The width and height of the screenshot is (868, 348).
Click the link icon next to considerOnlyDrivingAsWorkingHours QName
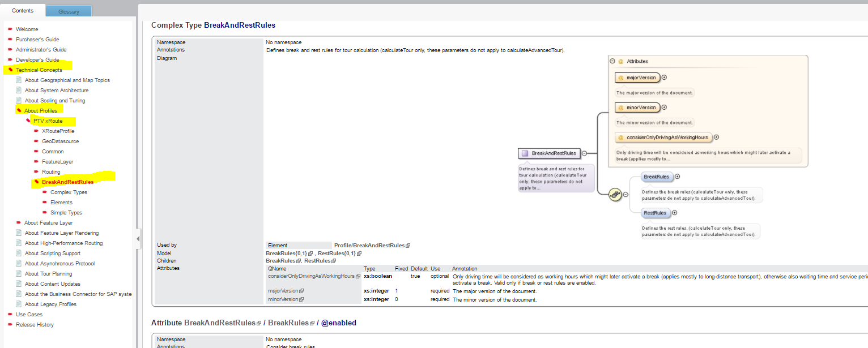click(x=358, y=276)
